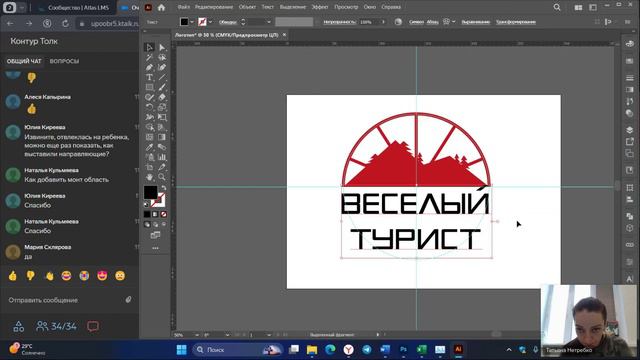This screenshot has width=640, height=360.
Task: Open Абзац panel link
Action: pyautogui.click(x=433, y=22)
